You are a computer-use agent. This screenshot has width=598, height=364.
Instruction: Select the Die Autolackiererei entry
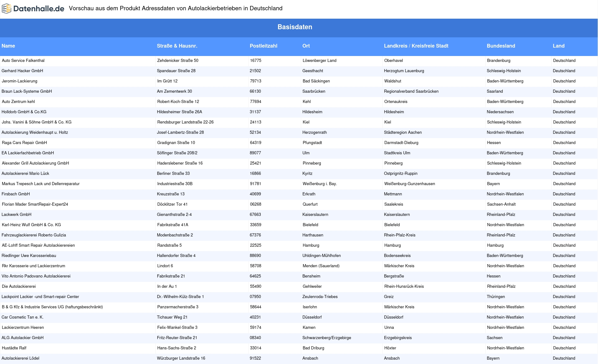point(19,287)
